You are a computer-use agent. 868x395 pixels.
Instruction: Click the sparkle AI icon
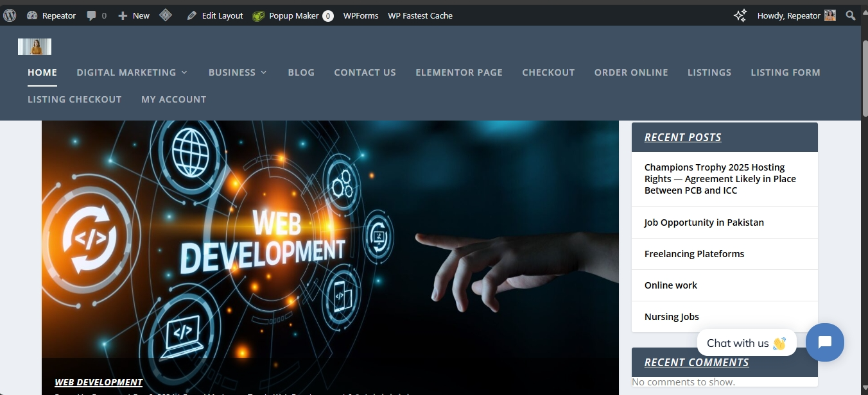[740, 15]
